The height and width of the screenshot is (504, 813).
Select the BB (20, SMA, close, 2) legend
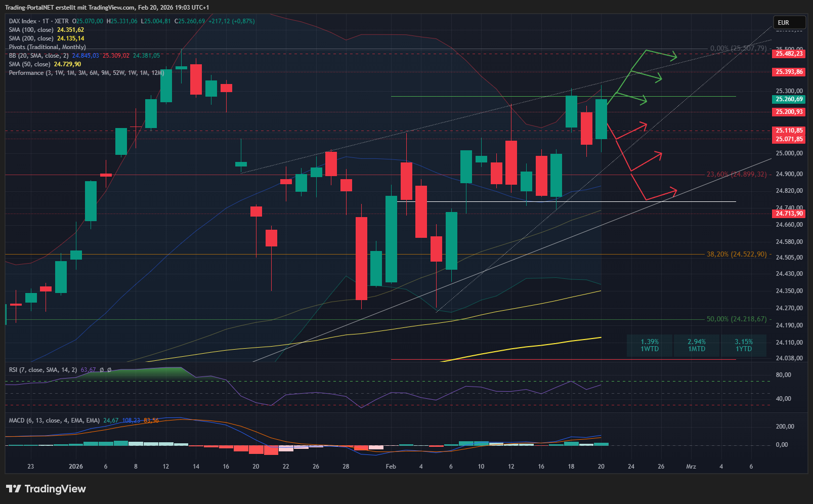[38, 56]
